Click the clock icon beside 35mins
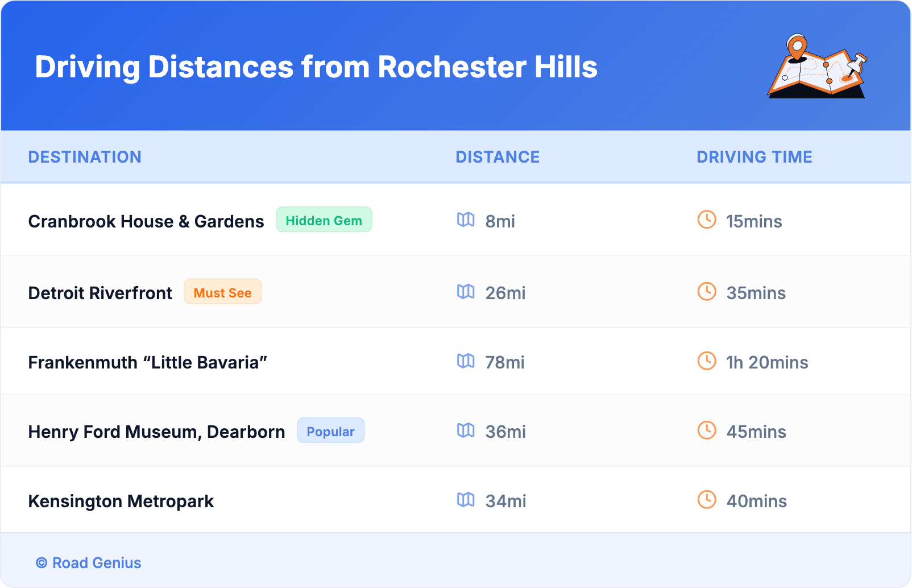Viewport: 912px width, 588px height. pyautogui.click(x=707, y=292)
